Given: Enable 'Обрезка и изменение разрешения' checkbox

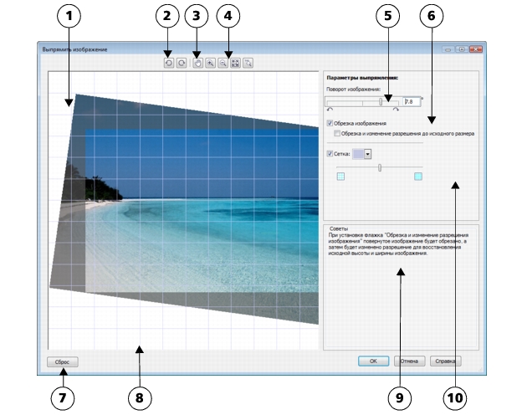Looking at the screenshot, I should coord(337,132).
